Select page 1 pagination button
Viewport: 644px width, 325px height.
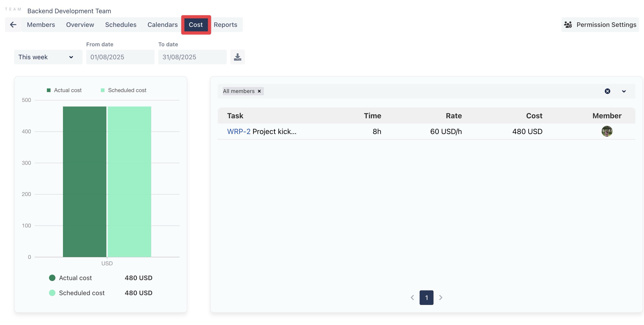click(x=426, y=297)
